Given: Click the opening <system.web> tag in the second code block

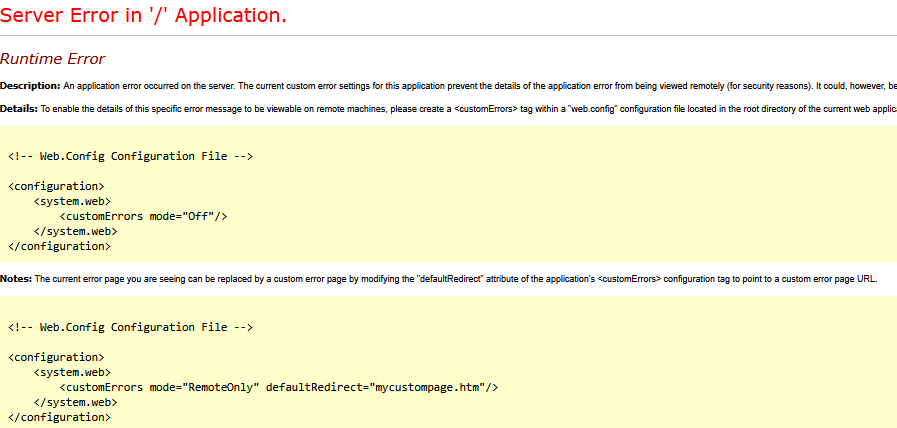Looking at the screenshot, I should [x=72, y=372].
